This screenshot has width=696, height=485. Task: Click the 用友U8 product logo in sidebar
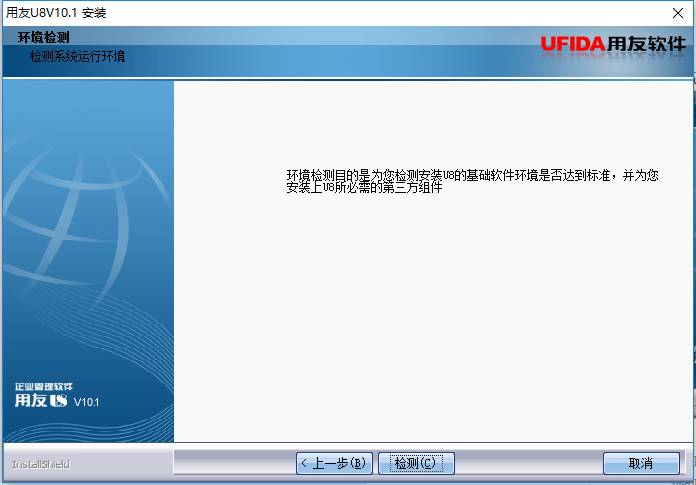click(x=41, y=401)
